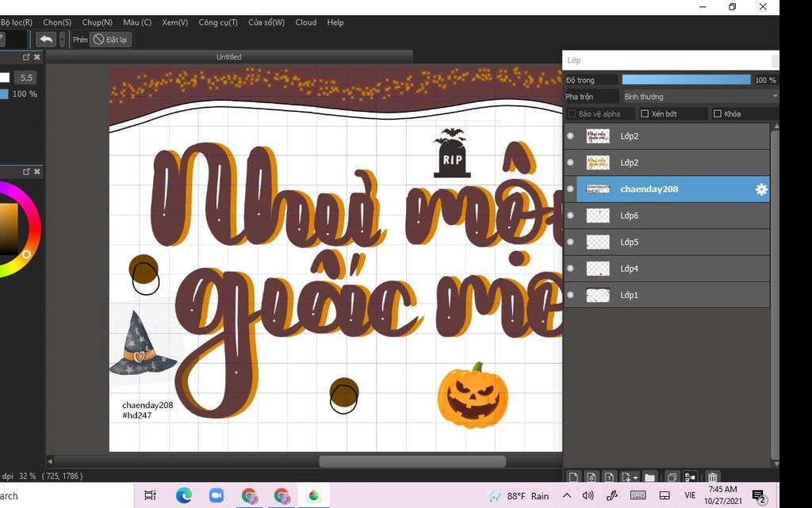The width and height of the screenshot is (812, 508).
Task: Click the layer list vertical scrollbar
Action: (775, 295)
